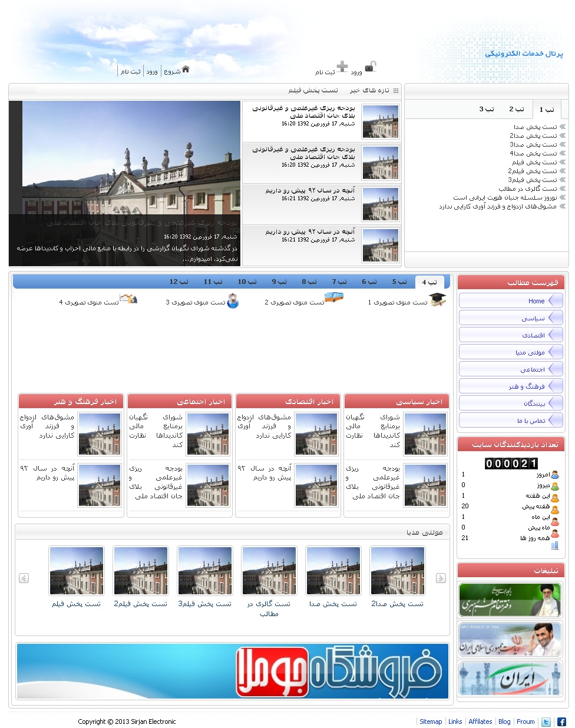
Task: Click the padlock login icon in the header
Action: click(x=370, y=67)
